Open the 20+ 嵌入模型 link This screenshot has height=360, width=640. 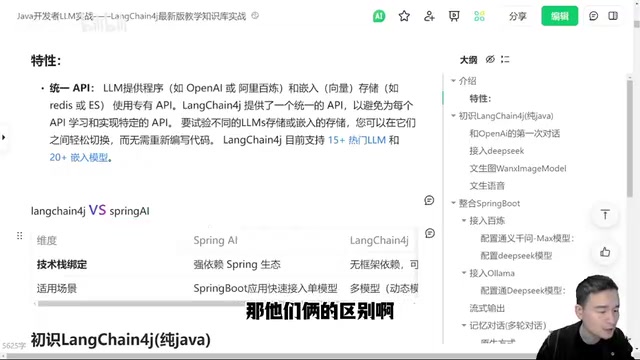point(79,158)
